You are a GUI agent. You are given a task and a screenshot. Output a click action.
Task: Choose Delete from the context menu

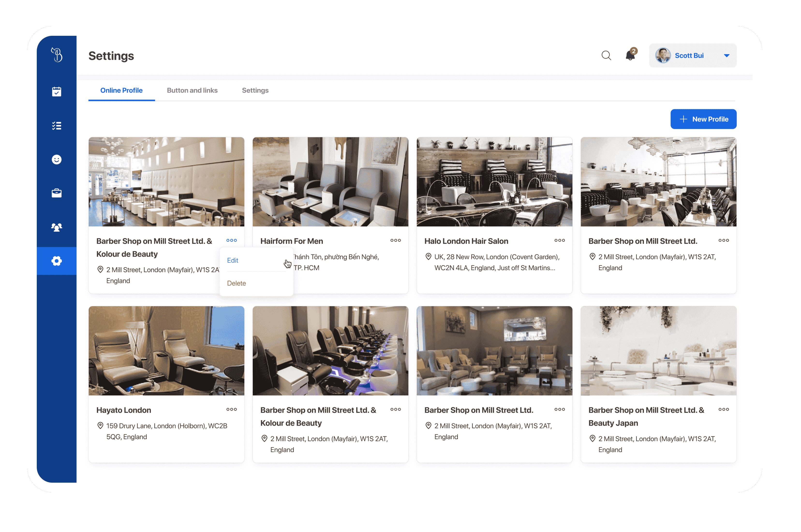[x=237, y=283]
